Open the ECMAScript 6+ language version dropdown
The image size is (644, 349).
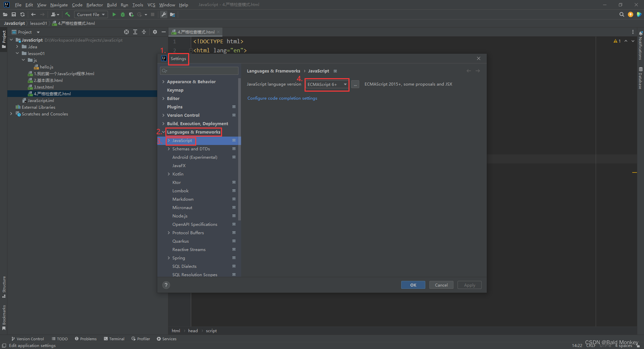(x=327, y=85)
